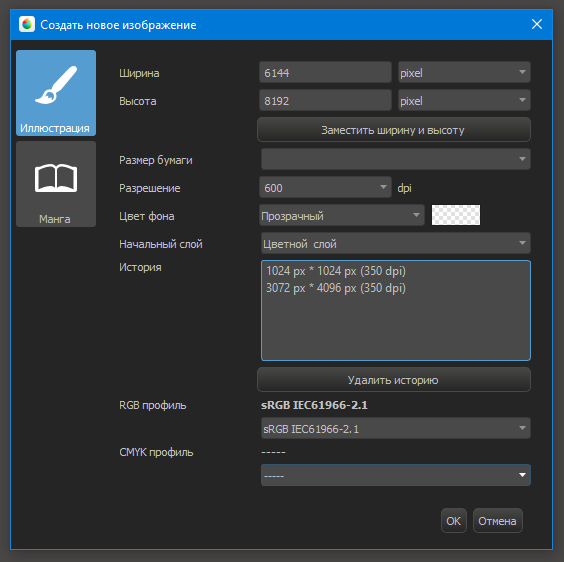Open the CMYK профиль dropdown
Viewport: 564px width, 562px height.
tap(396, 475)
